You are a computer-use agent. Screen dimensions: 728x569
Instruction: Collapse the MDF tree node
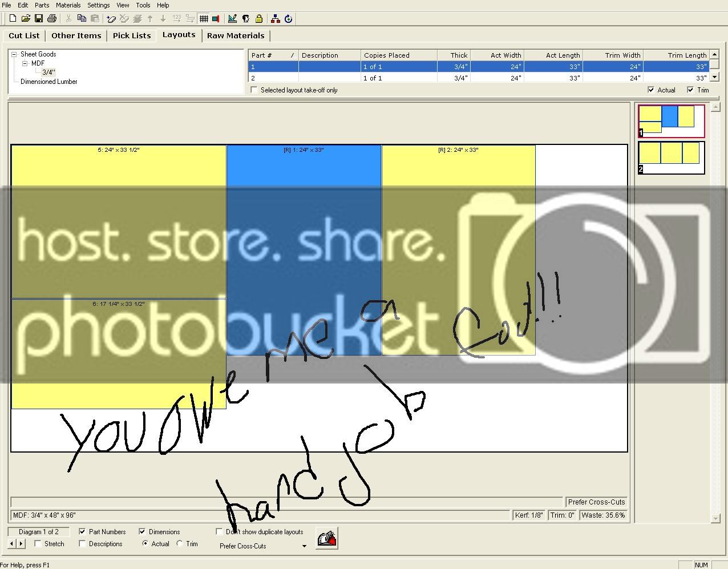pyautogui.click(x=25, y=64)
